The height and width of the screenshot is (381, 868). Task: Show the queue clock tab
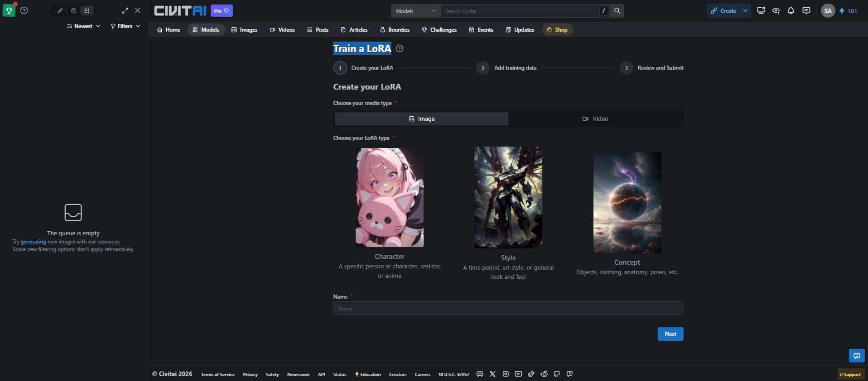click(x=73, y=10)
